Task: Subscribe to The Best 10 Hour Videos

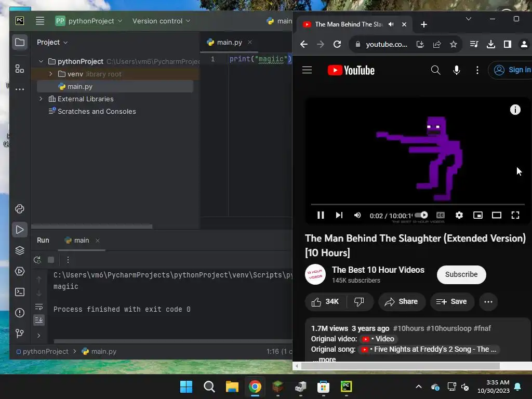Action: 461,274
